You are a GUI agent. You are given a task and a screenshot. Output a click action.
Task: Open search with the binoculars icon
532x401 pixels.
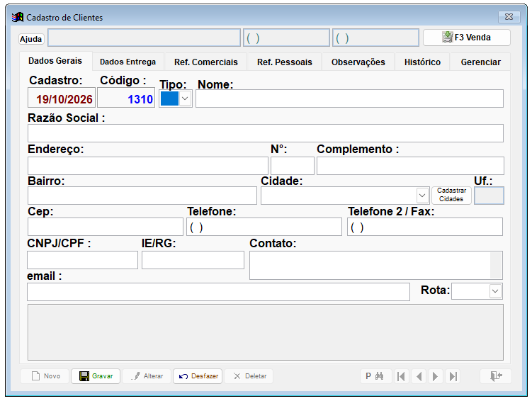coord(375,376)
